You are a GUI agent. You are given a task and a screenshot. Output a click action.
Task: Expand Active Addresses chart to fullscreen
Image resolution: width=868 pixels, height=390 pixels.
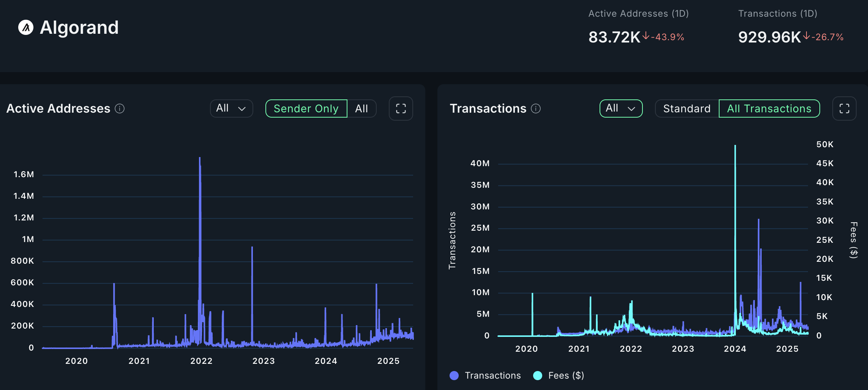click(401, 109)
